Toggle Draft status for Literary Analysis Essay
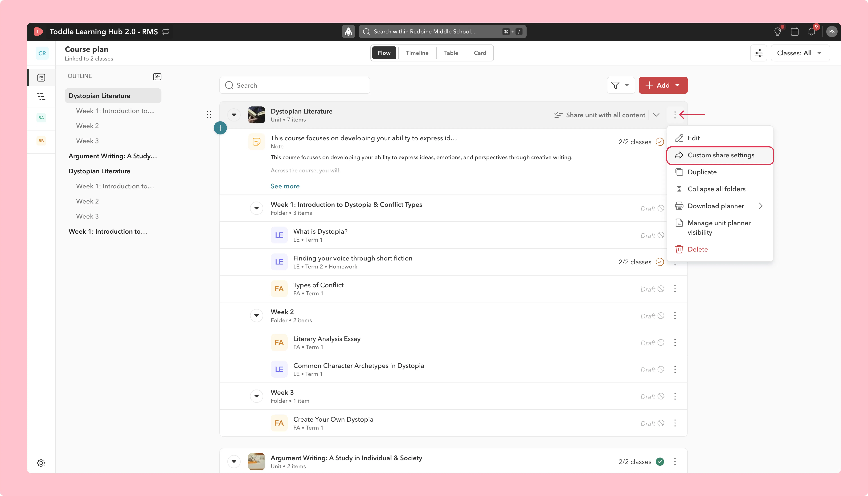The width and height of the screenshot is (868, 496). [x=661, y=342]
